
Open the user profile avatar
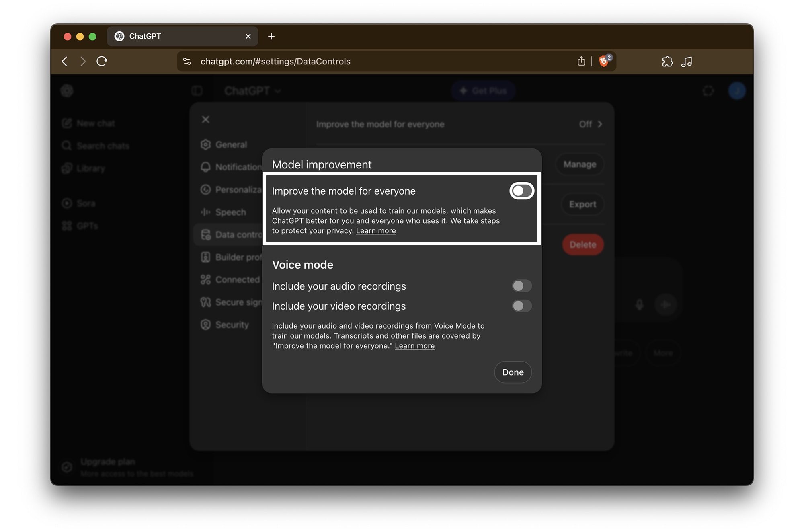tap(737, 91)
